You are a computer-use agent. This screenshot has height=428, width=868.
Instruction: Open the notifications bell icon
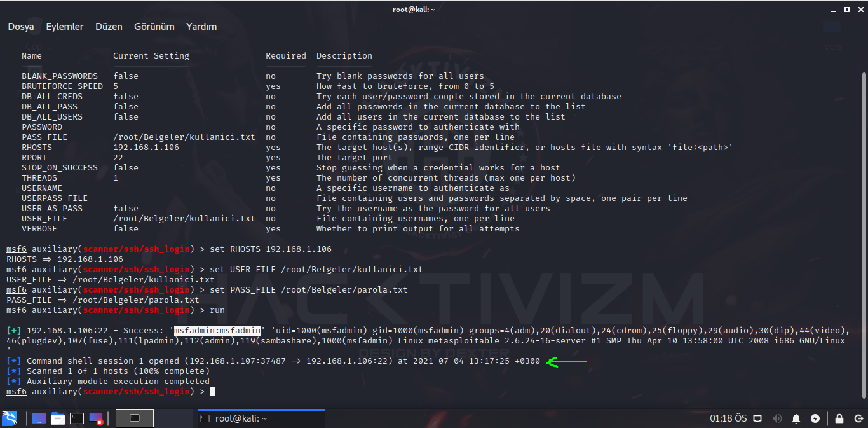pyautogui.click(x=796, y=418)
